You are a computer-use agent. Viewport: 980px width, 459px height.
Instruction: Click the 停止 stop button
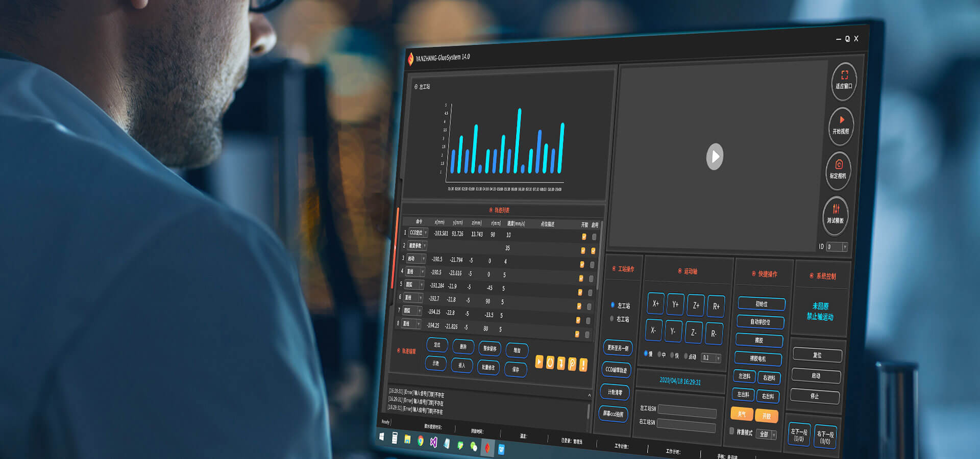(814, 396)
